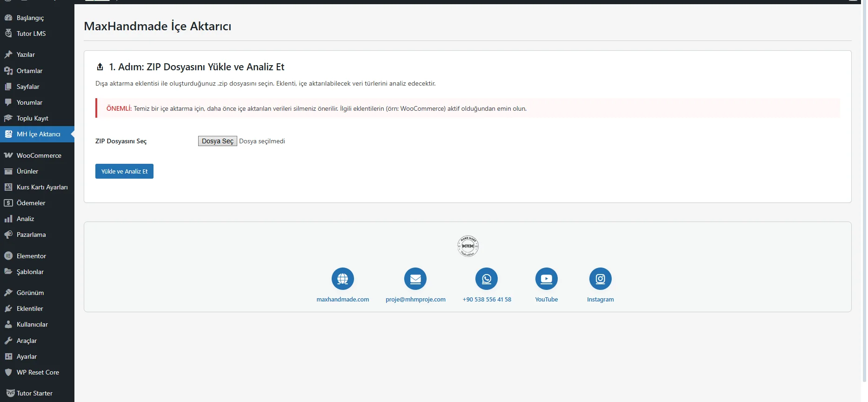
Task: Open the YouTube text link
Action: 547,300
